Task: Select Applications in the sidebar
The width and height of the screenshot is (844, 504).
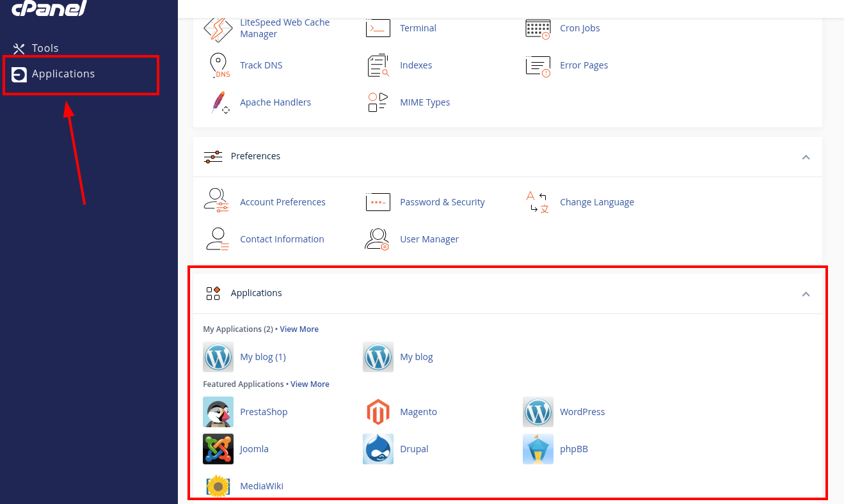Action: click(63, 74)
